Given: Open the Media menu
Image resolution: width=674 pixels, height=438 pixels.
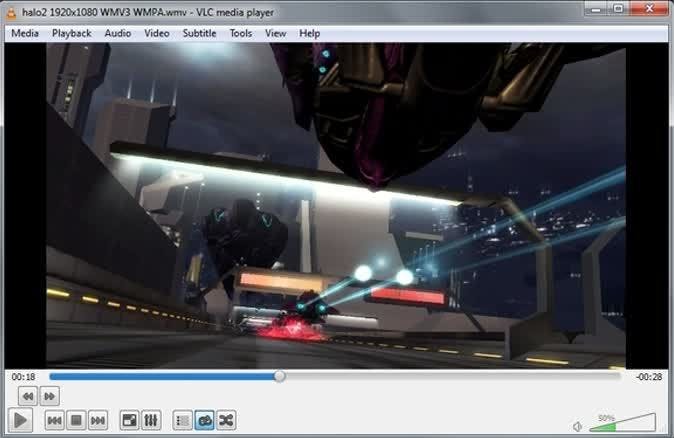Looking at the screenshot, I should pos(25,33).
